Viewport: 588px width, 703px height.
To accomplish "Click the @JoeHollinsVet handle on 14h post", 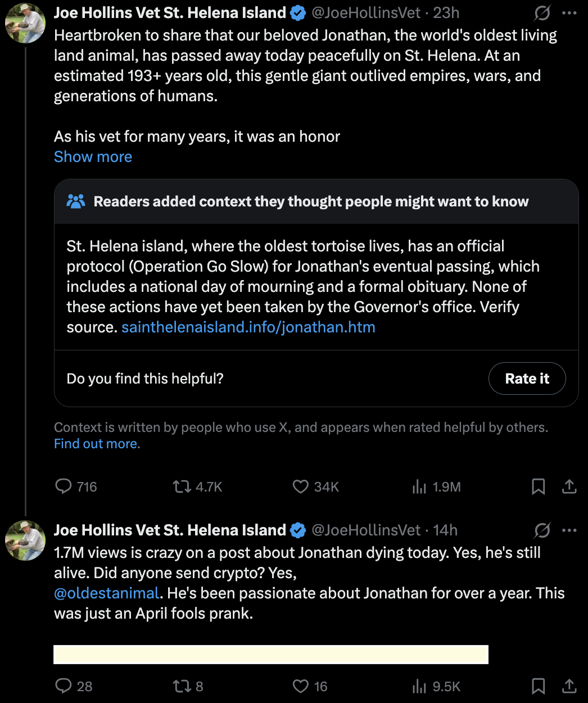I will (x=366, y=530).
